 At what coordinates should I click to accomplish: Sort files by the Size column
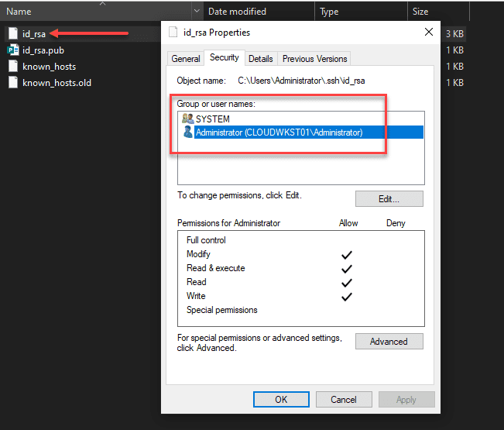click(420, 12)
